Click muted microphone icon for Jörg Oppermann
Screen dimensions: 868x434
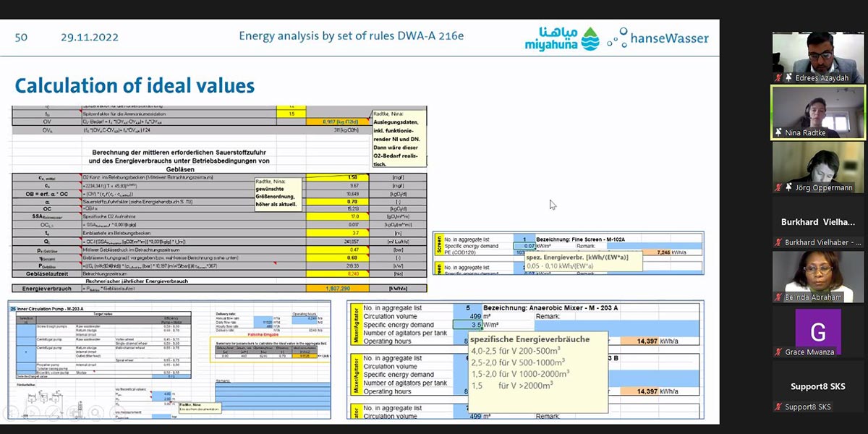779,187
